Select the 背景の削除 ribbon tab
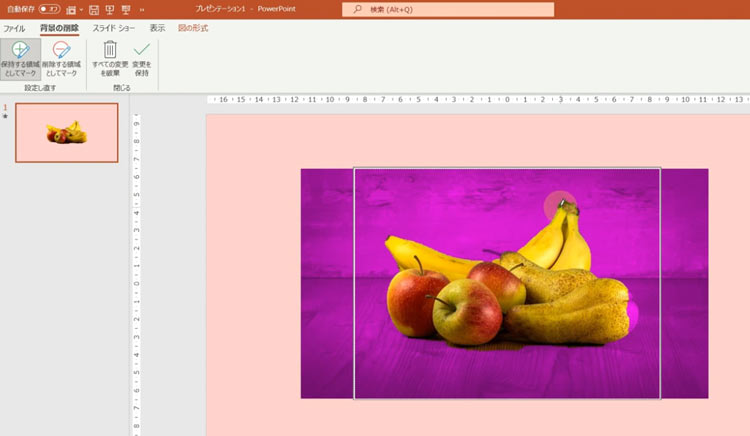 pos(59,28)
